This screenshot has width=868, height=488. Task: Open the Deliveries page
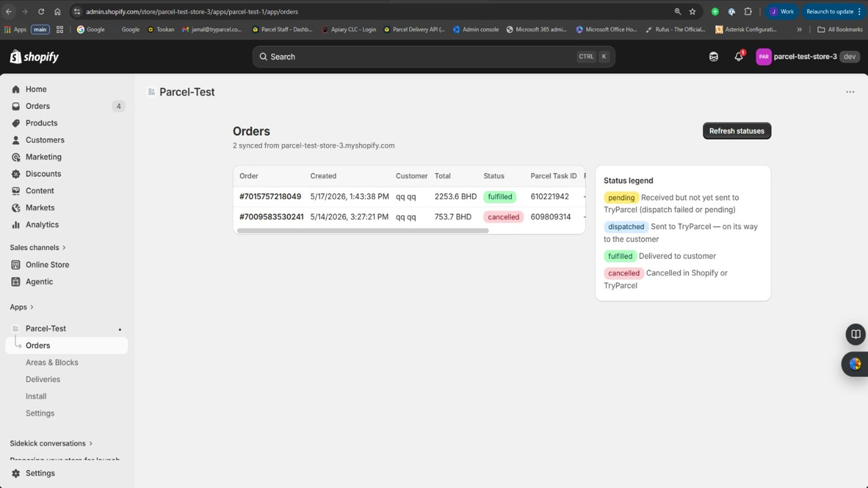(43, 380)
